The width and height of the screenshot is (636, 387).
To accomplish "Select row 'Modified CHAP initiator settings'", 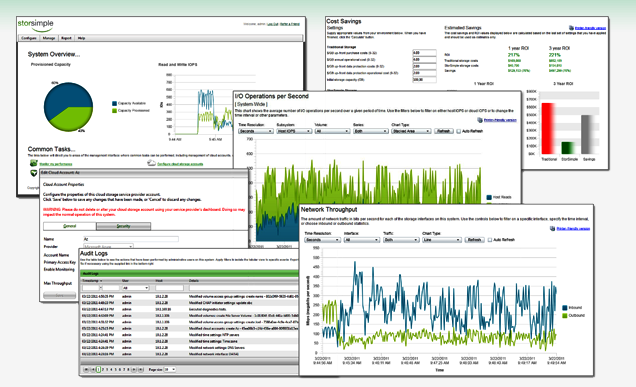I will point(189,303).
